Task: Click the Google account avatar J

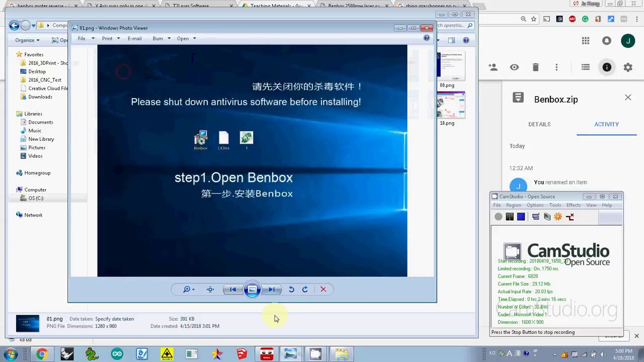Action: pyautogui.click(x=628, y=41)
